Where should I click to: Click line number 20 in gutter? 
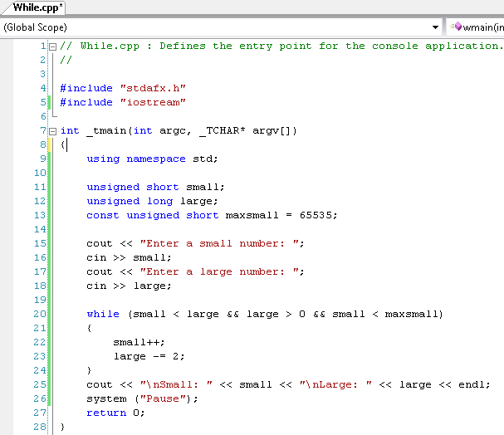40,314
